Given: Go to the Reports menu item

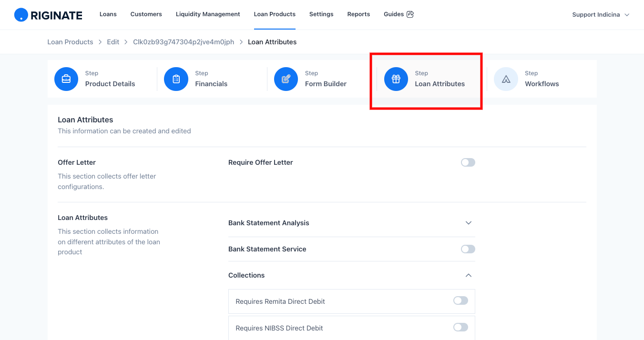Looking at the screenshot, I should (358, 14).
